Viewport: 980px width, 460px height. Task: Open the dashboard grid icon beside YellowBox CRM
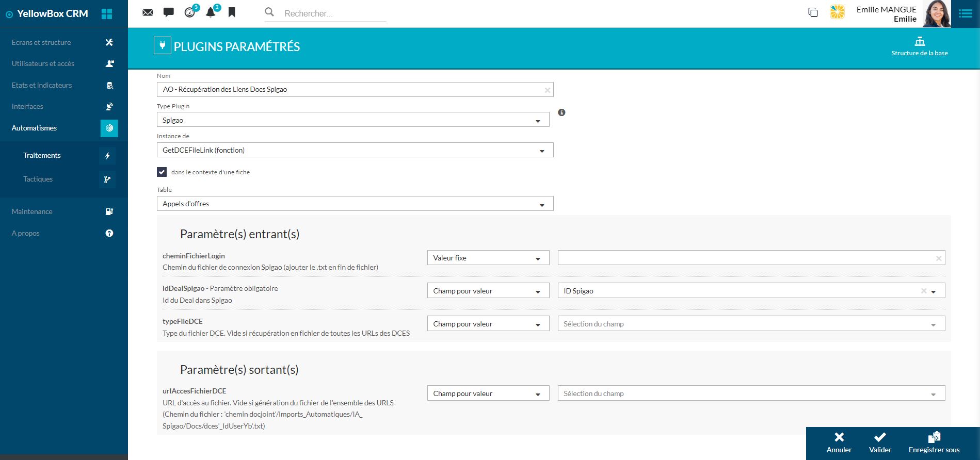[x=107, y=14]
